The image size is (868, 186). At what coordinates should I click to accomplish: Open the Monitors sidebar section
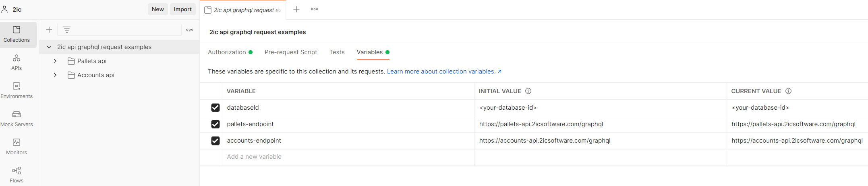(x=17, y=147)
